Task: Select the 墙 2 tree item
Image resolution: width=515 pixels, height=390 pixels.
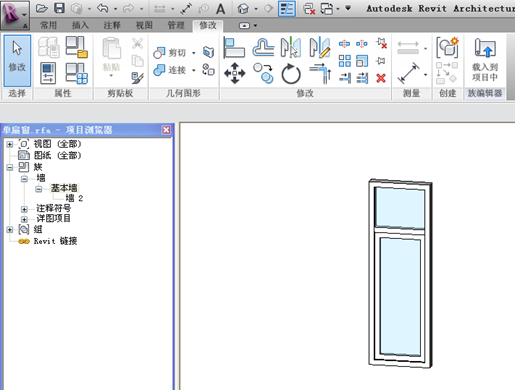Action: coord(74,198)
